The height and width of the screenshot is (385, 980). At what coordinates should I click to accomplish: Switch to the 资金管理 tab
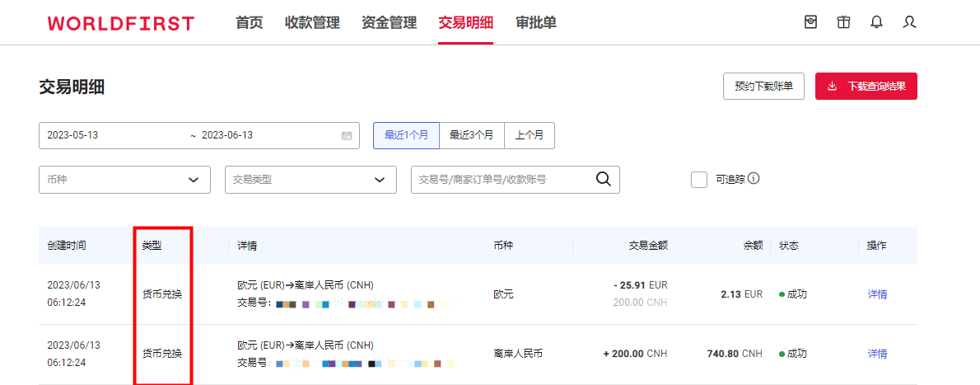[x=389, y=23]
